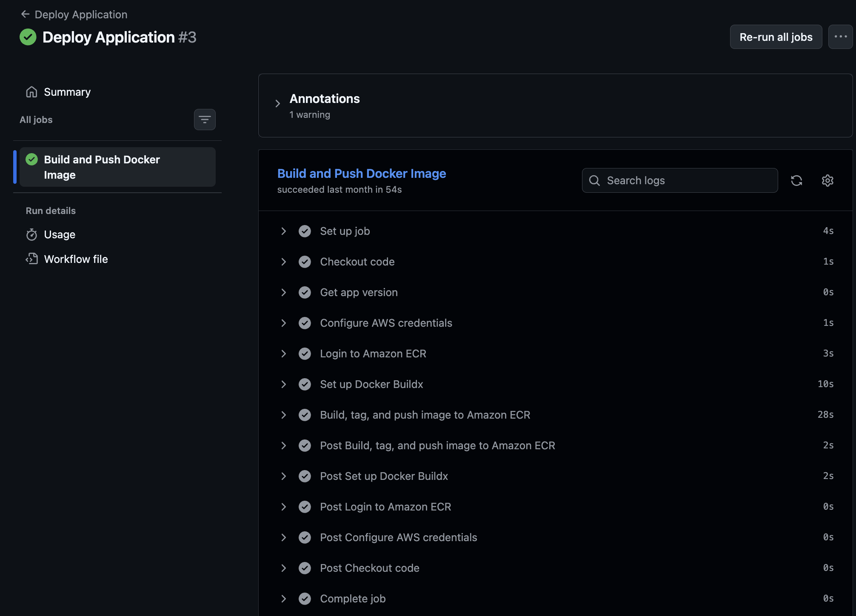Click 'Post Set up Docker Buildx' label
This screenshot has height=616, width=856.
point(384,476)
